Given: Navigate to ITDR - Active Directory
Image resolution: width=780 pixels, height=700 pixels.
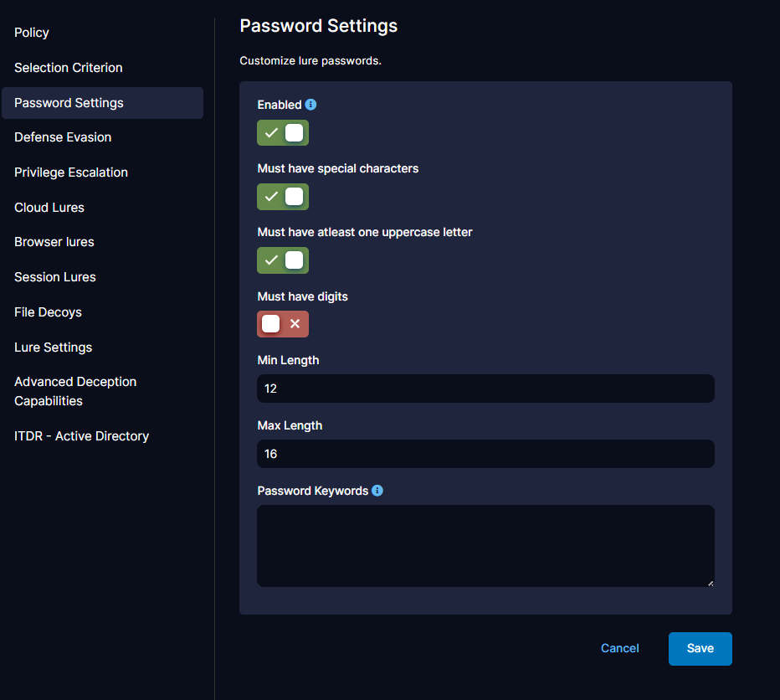Looking at the screenshot, I should 81,436.
